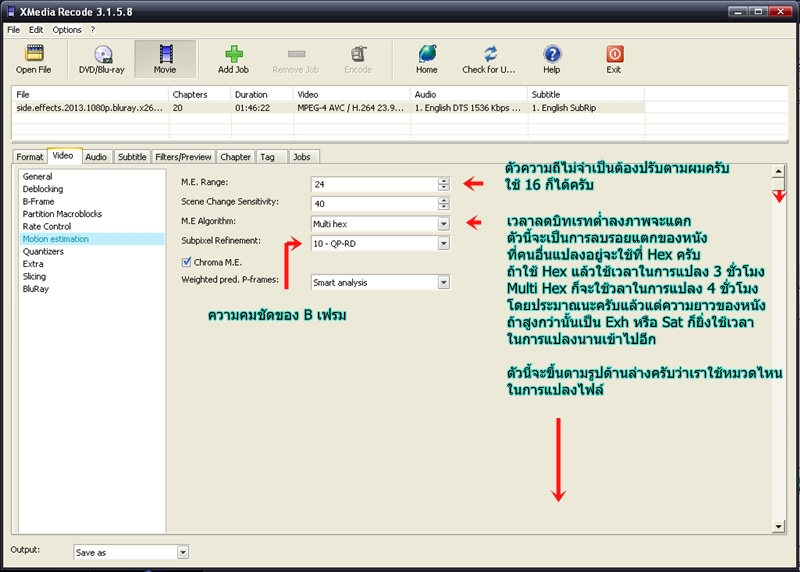Select the side.effects.2013.1080p file row
The height and width of the screenshot is (572, 800).
coord(329,108)
